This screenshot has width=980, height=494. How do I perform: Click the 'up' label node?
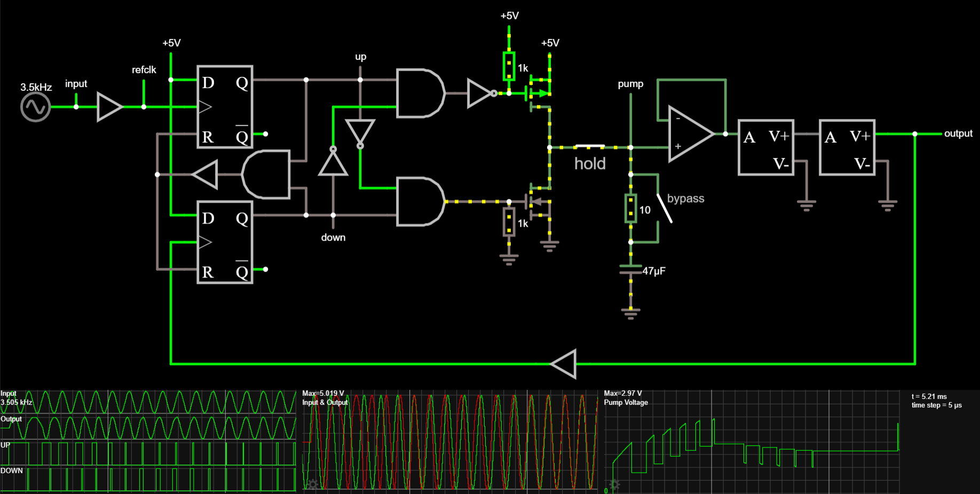[361, 57]
